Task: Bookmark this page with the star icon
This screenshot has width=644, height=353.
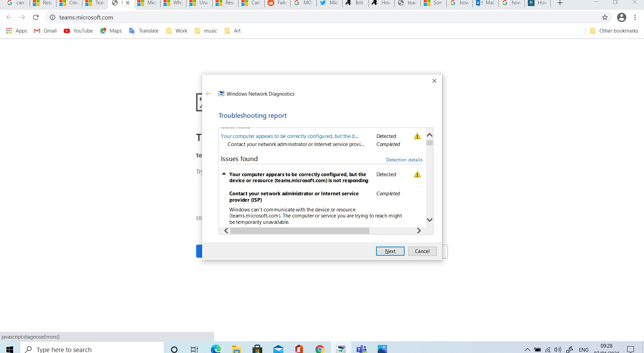Action: (x=605, y=17)
